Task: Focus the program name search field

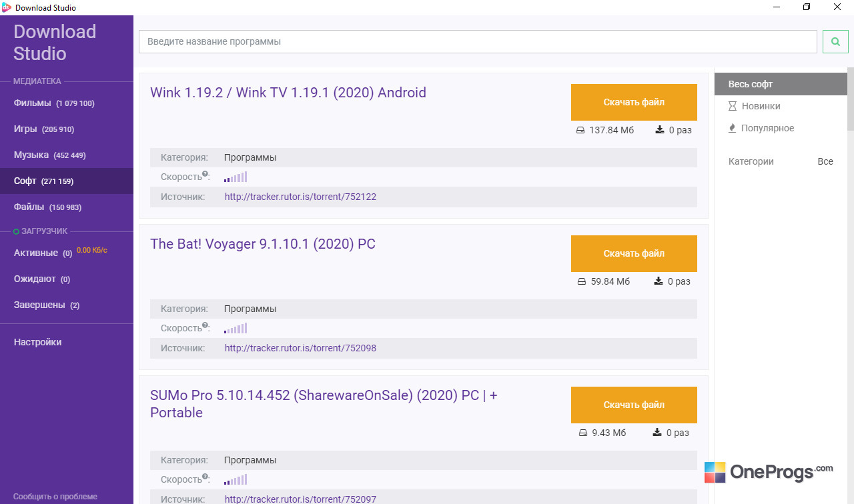Action: [x=478, y=41]
